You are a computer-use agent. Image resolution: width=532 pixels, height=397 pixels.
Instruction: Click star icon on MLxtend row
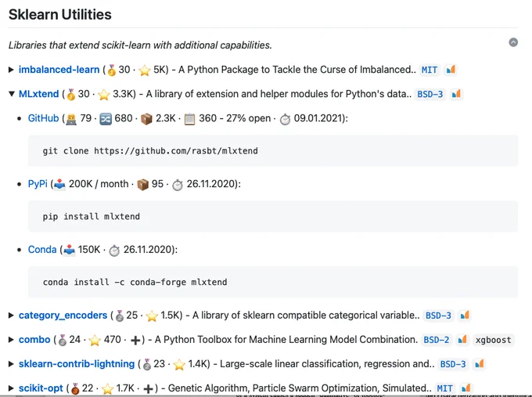(104, 95)
